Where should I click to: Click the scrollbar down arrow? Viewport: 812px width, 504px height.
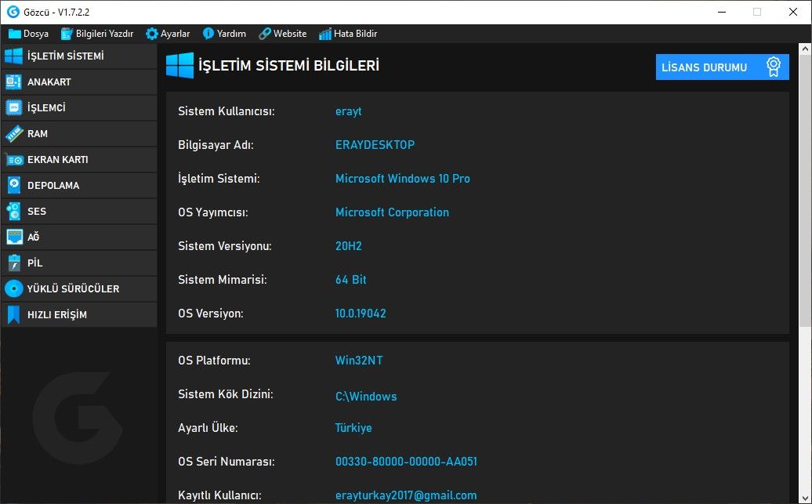(x=805, y=498)
